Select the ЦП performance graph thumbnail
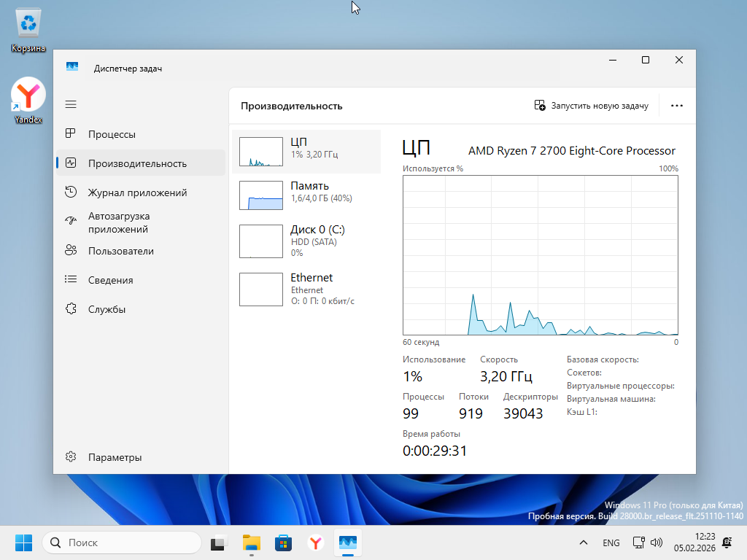This screenshot has height=560, width=747. (x=260, y=152)
